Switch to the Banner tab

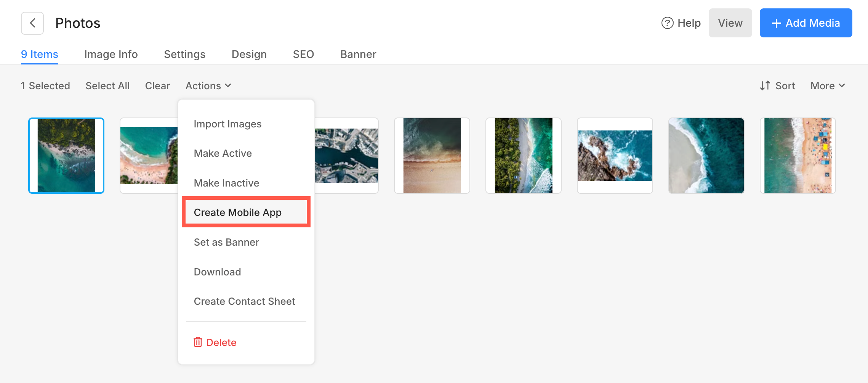point(358,54)
